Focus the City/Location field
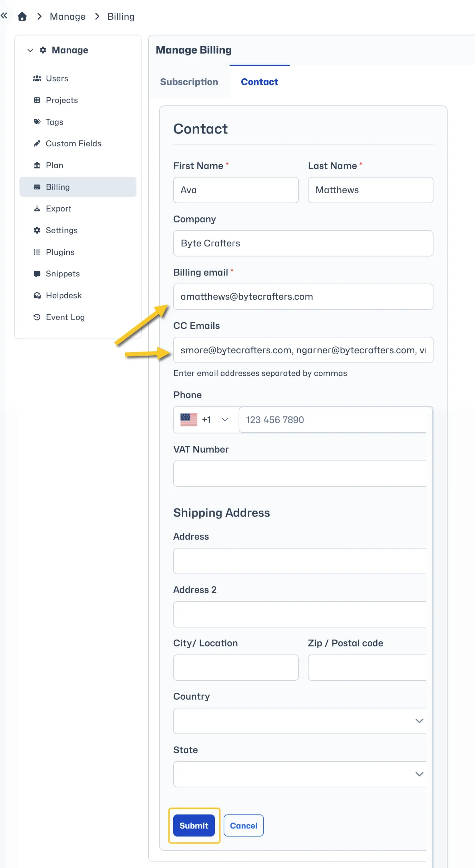 click(x=236, y=668)
